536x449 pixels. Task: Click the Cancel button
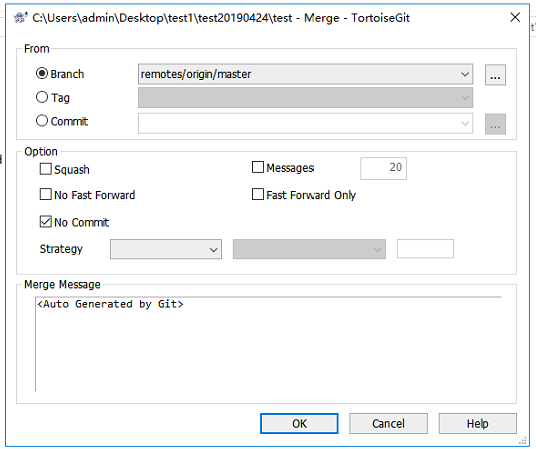[388, 423]
